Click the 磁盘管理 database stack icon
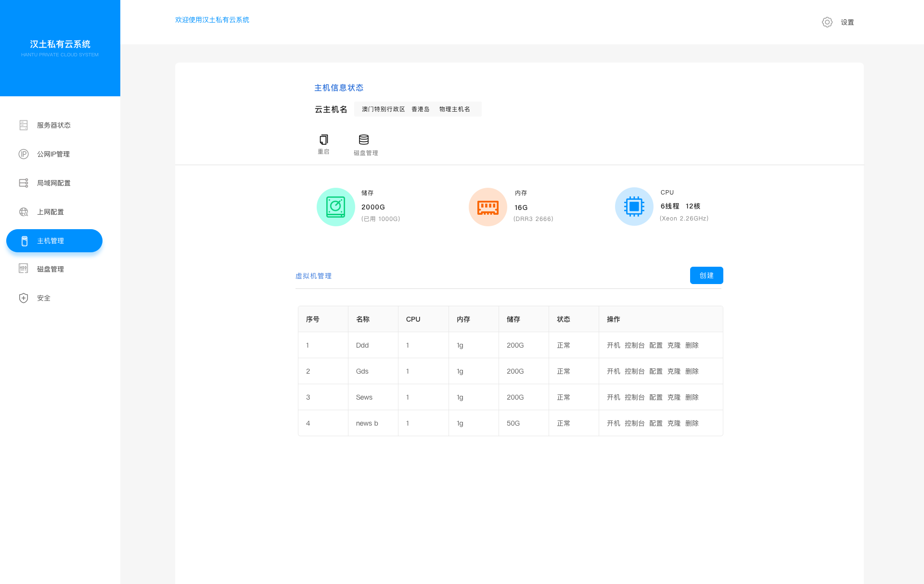The image size is (924, 584). tap(364, 140)
